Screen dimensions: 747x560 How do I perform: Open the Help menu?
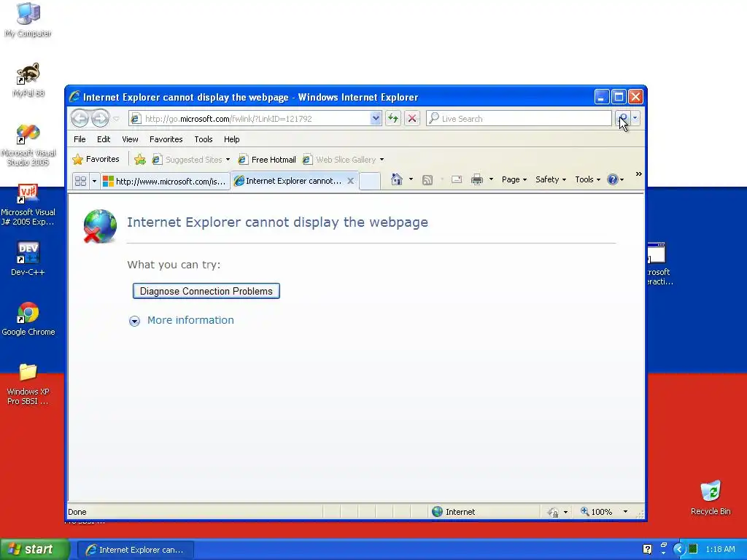(x=231, y=139)
